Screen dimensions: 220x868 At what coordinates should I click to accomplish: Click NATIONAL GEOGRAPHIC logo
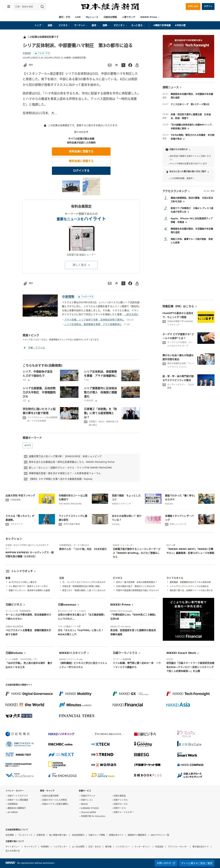pyautogui.click(x=57, y=765)
